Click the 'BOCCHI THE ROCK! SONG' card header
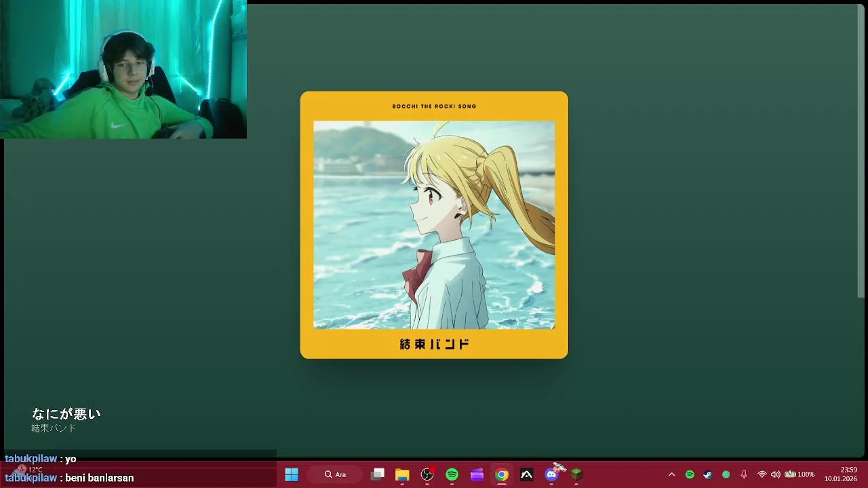The image size is (868, 488). [434, 106]
